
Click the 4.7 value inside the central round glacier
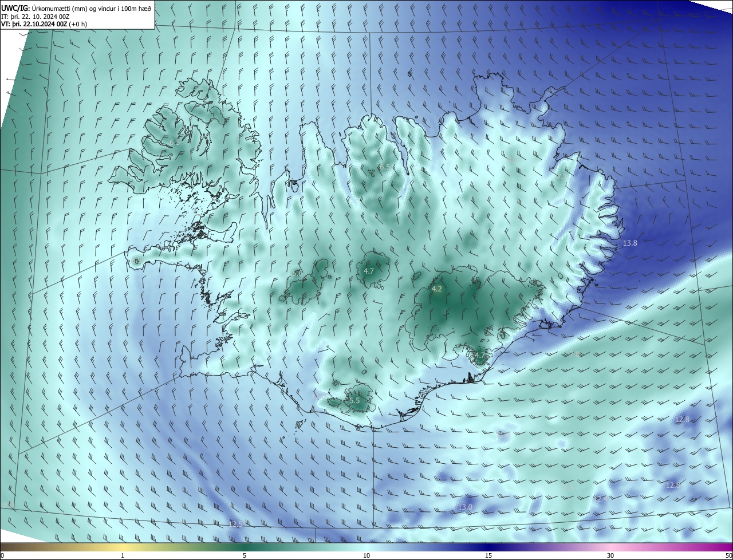point(369,271)
